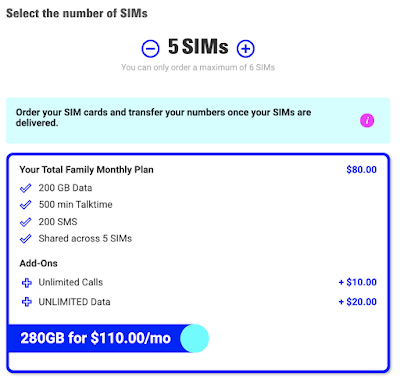This screenshot has width=400, height=380.
Task: Click the Your Total Family Monthly Plan heading
Action: pos(87,170)
